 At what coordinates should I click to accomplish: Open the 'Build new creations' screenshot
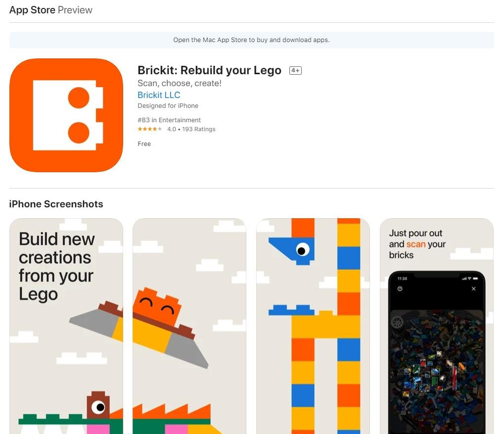point(66,326)
